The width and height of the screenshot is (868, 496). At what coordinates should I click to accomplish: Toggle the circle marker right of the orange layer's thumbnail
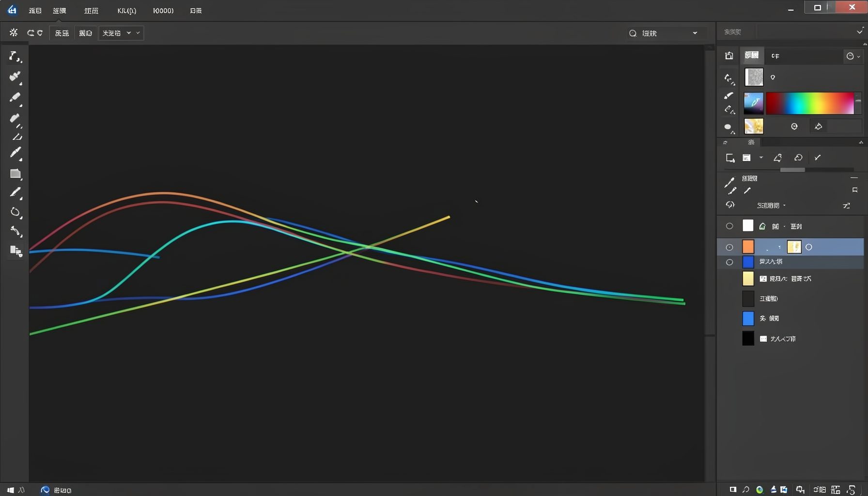[x=809, y=247]
